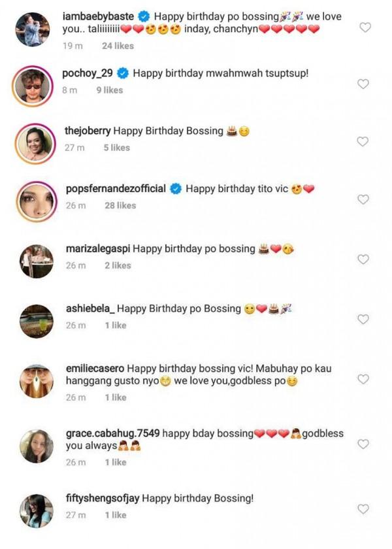Viewport: 392px width, 549px height.
Task: Heart grace.cabahug.7549's comment
Action: click(363, 444)
